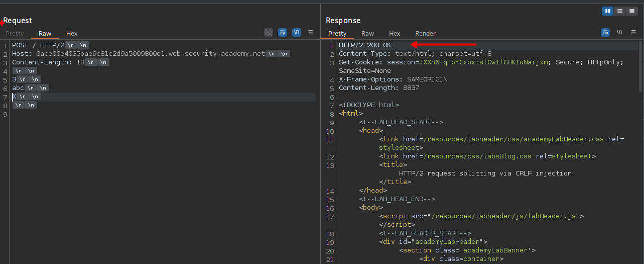Open the Hex tab in Response panel
Viewport: 644px width, 264px height.
coord(395,34)
